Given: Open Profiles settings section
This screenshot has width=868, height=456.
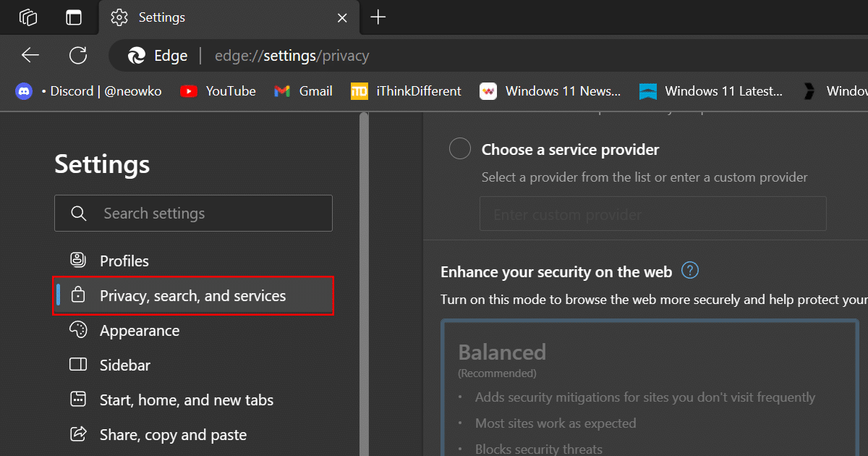Looking at the screenshot, I should pyautogui.click(x=124, y=261).
